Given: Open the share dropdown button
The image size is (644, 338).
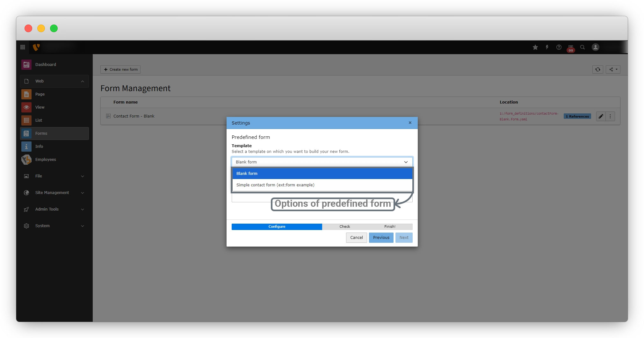Looking at the screenshot, I should (x=613, y=69).
